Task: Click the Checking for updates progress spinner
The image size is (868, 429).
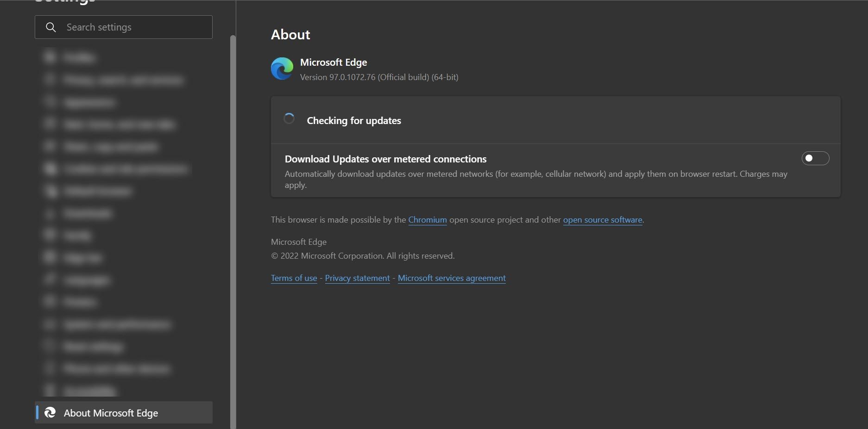Action: point(289,118)
